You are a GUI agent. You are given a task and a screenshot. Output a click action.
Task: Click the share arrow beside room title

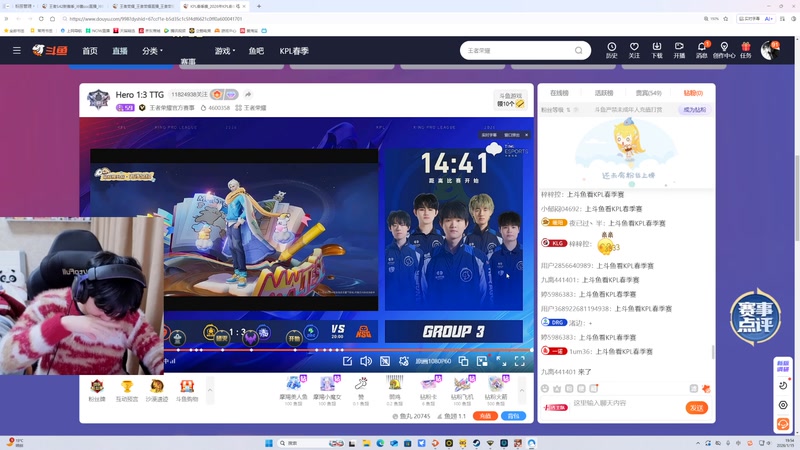tap(248, 94)
